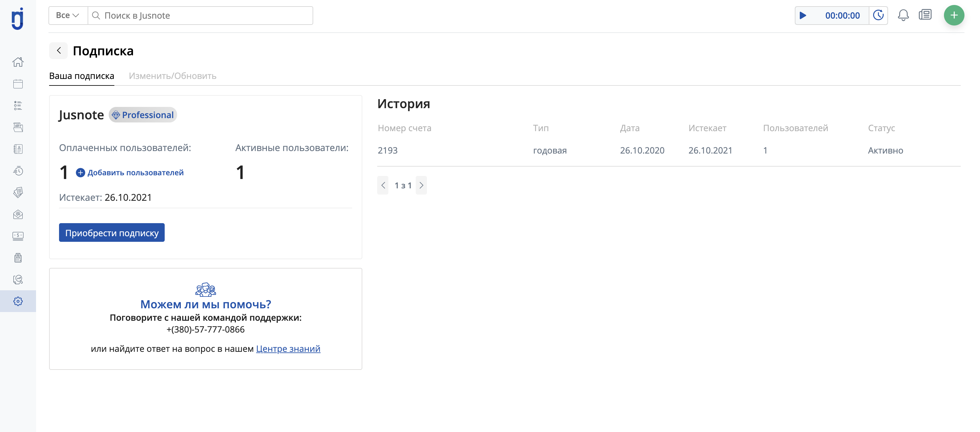Click invoice number 2193
Screen dimensions: 980x432
tap(388, 150)
